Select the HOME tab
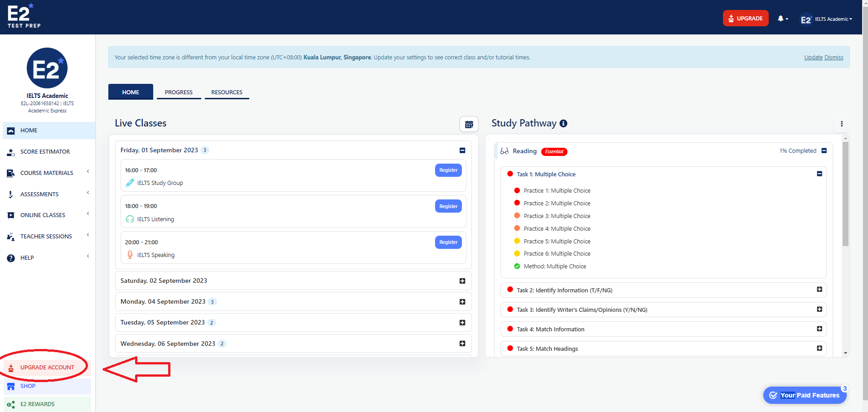Image resolution: width=868 pixels, height=412 pixels. pos(131,92)
